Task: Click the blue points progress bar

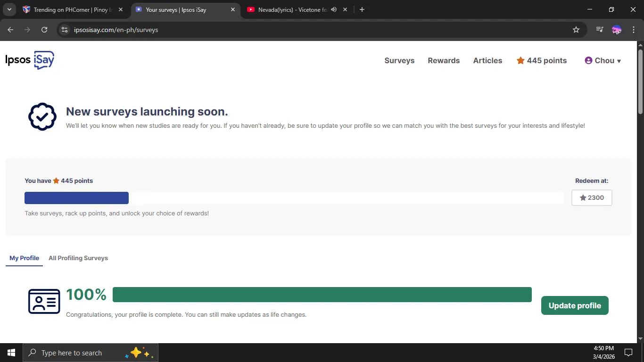Action: pos(76,198)
